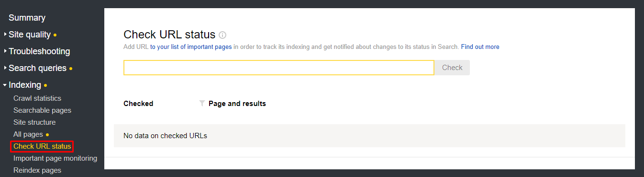
Task: Open Reindex pages in sidebar
Action: 37,170
